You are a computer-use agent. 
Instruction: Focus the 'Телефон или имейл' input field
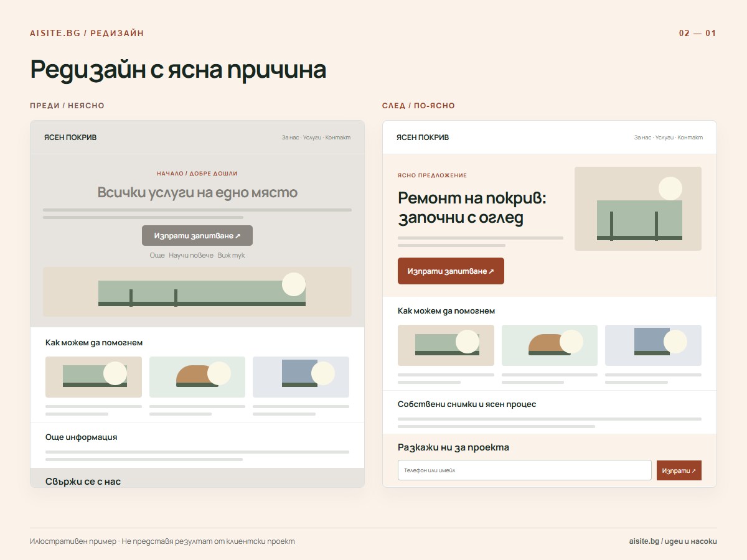coord(524,470)
